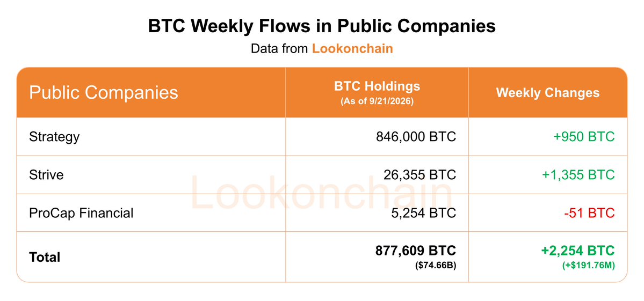Click ProCap's 5,254 BTC holdings cell
The height and width of the screenshot is (301, 644).
(424, 213)
